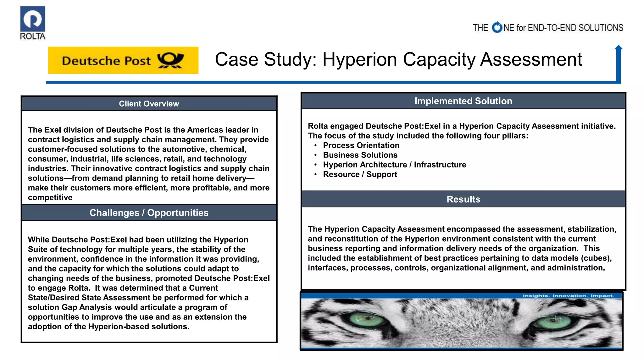The width and height of the screenshot is (644, 362).
Task: Select the Challenges / Opportunities header
Action: pyautogui.click(x=149, y=213)
